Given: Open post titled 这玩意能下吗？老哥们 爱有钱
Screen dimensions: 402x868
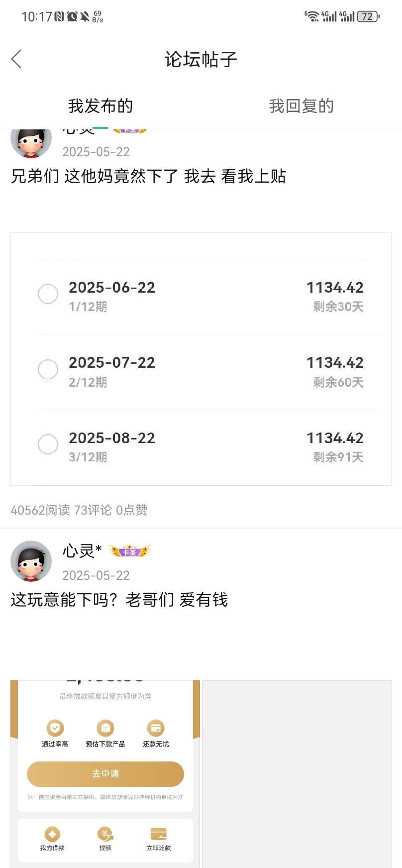Looking at the screenshot, I should [119, 600].
